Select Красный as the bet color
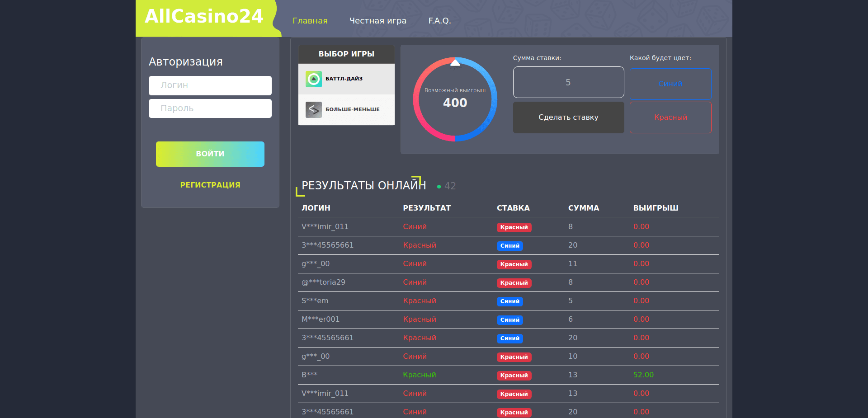Viewport: 868px width, 418px height. 670,117
